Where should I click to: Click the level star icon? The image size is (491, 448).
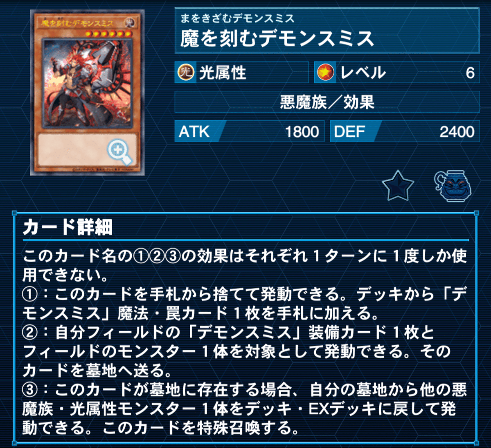point(326,72)
